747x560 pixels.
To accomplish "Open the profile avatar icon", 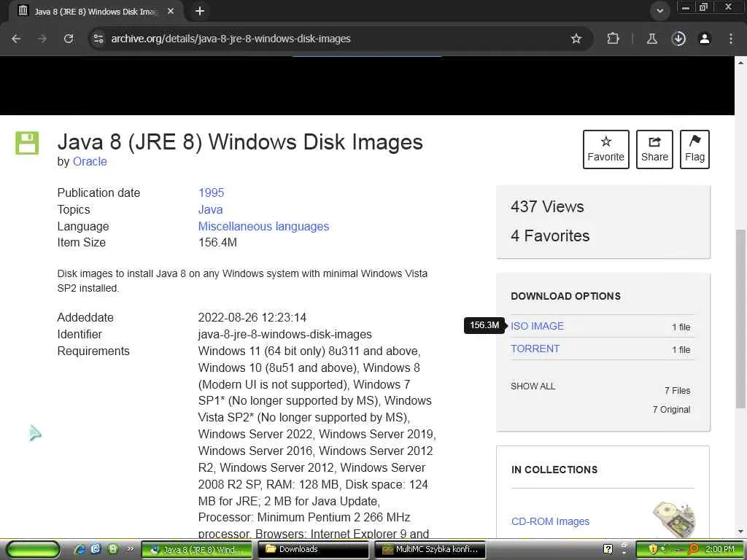I will coord(705,39).
